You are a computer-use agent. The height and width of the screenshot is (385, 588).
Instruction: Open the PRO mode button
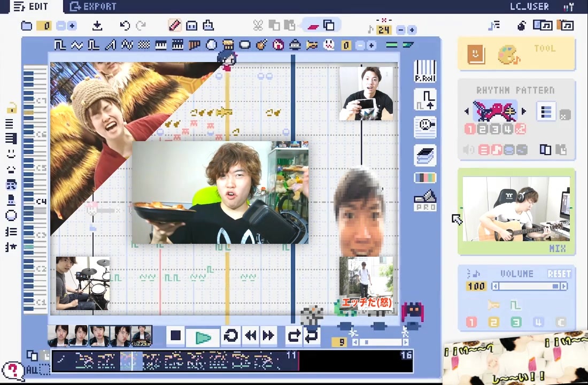[425, 200]
